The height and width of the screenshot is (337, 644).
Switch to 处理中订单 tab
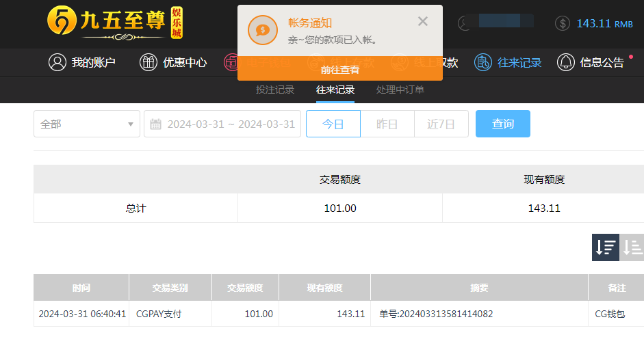pyautogui.click(x=400, y=90)
